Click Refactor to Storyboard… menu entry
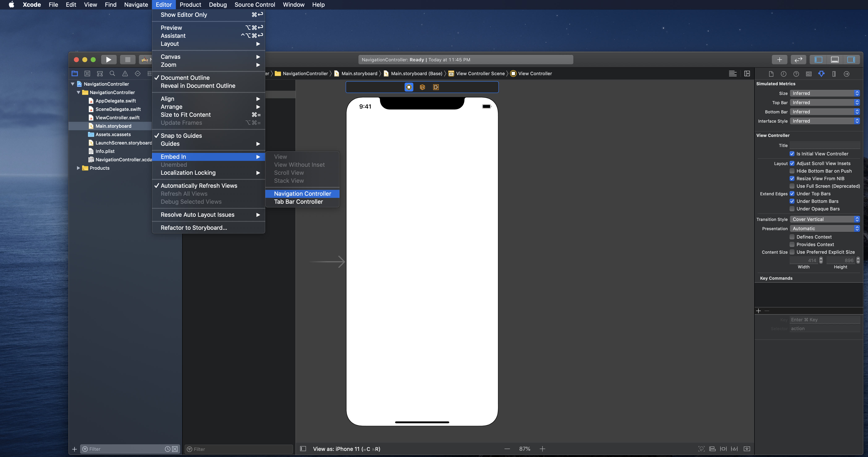This screenshot has height=457, width=868. pyautogui.click(x=194, y=228)
